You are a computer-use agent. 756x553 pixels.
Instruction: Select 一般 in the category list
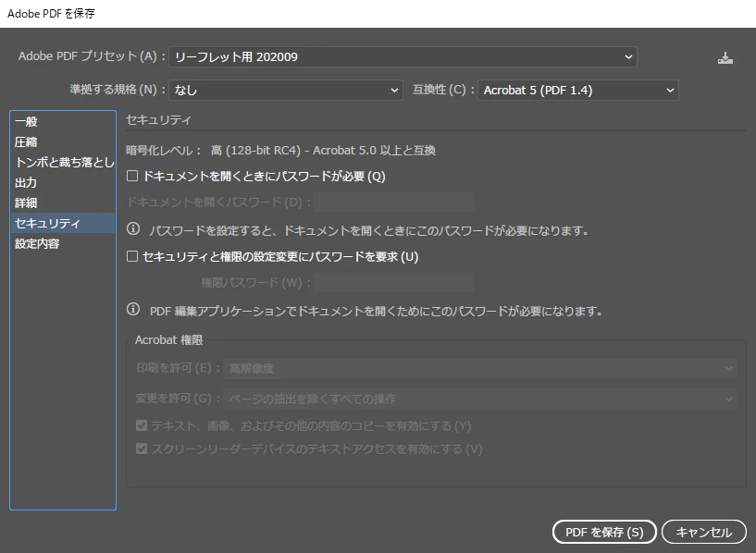(63, 121)
